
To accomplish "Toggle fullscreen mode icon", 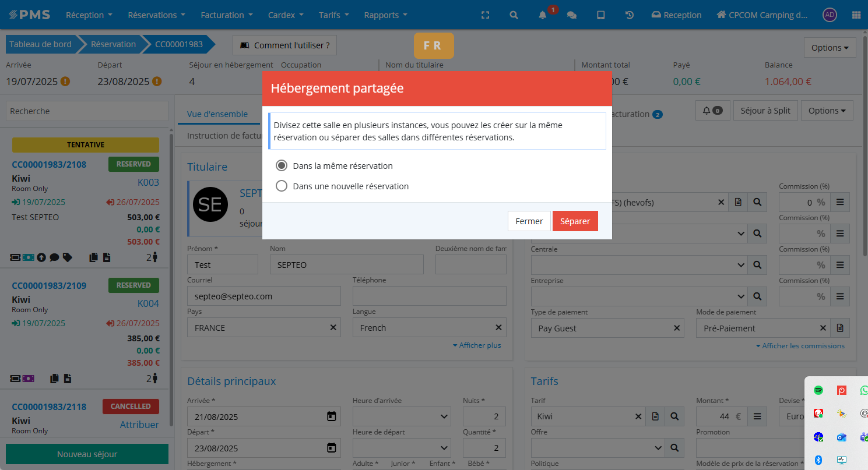I will 485,15.
